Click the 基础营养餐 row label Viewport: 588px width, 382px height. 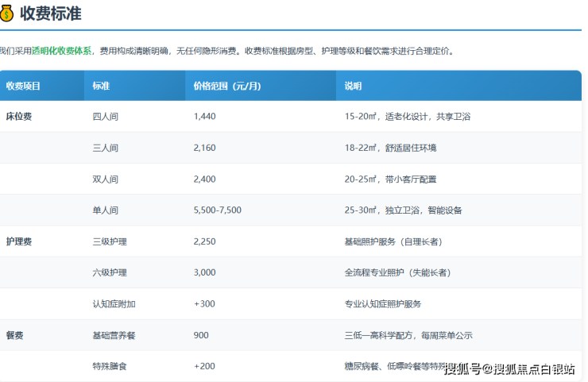114,335
